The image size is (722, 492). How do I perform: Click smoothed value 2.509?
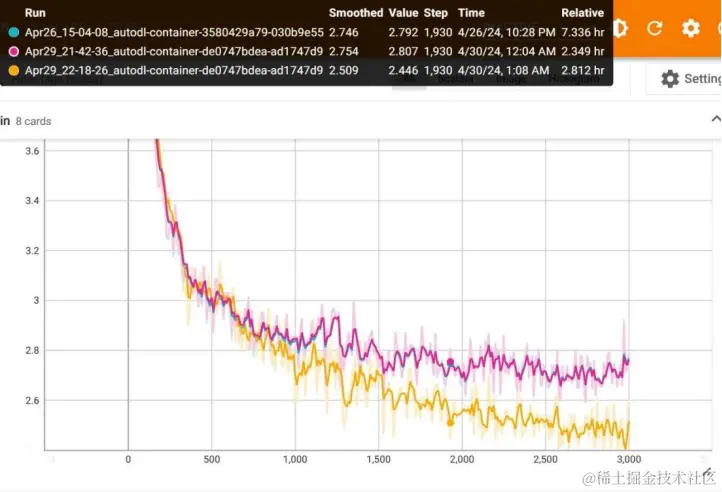tap(344, 70)
